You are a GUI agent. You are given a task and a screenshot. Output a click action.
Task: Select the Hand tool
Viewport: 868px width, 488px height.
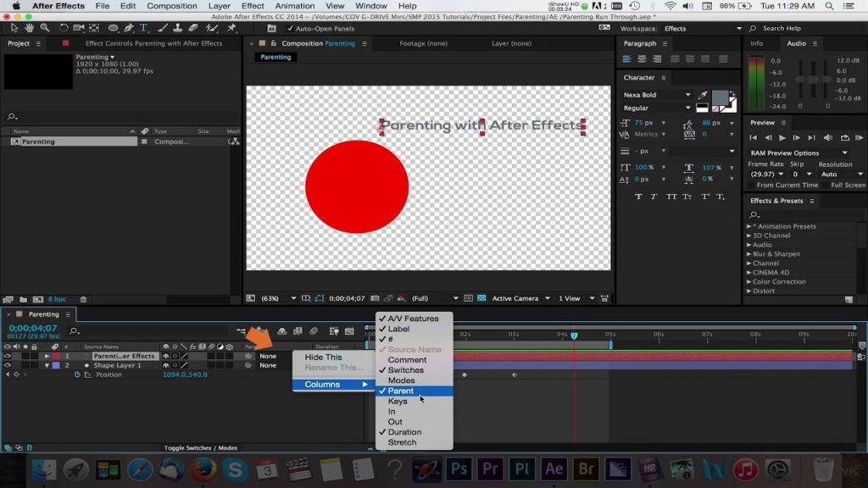pyautogui.click(x=29, y=28)
